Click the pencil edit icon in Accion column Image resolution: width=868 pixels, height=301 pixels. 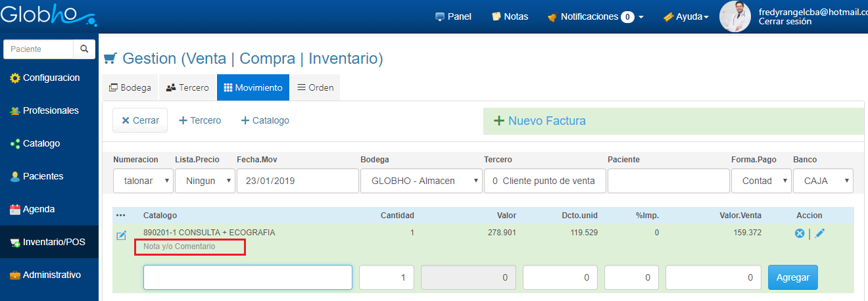(x=819, y=233)
